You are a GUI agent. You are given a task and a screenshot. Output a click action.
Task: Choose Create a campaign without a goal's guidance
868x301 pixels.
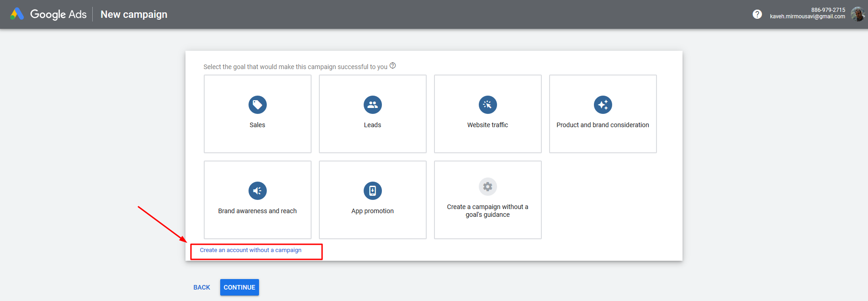tap(488, 200)
